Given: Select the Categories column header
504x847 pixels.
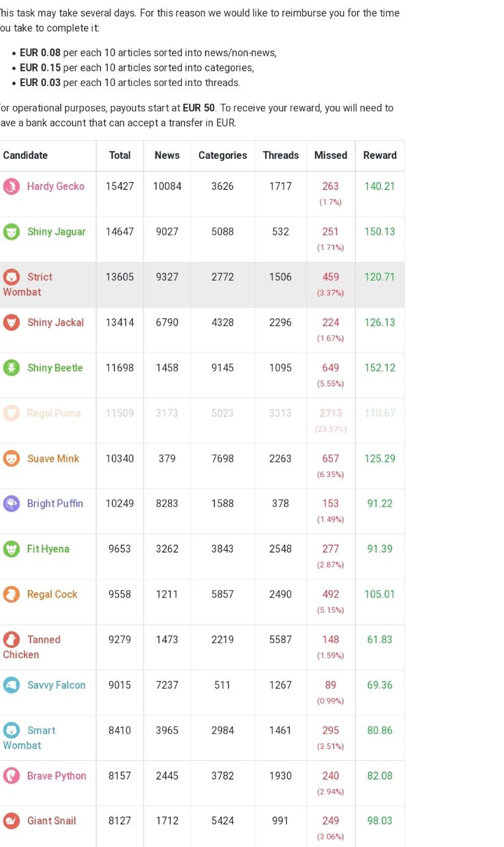Looking at the screenshot, I should point(222,156).
